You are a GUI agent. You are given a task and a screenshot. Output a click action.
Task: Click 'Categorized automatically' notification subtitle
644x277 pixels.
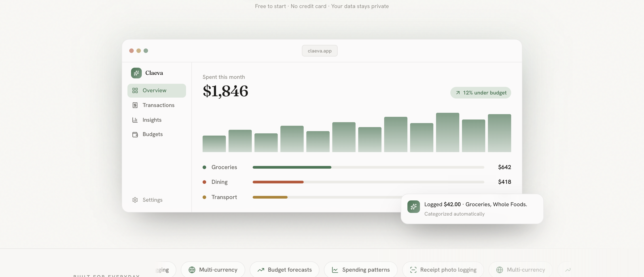tap(454, 214)
